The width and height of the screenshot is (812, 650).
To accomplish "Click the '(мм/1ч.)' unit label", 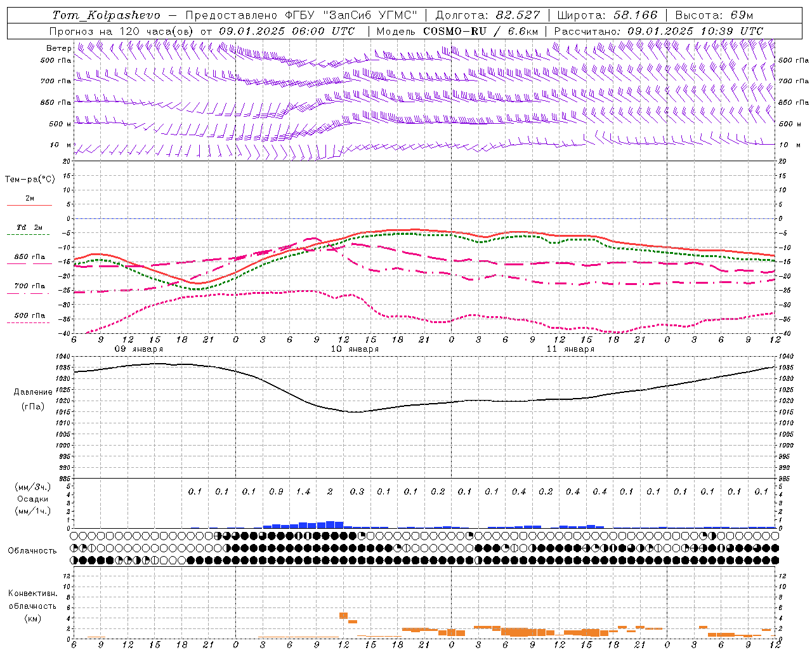I will point(32,511).
